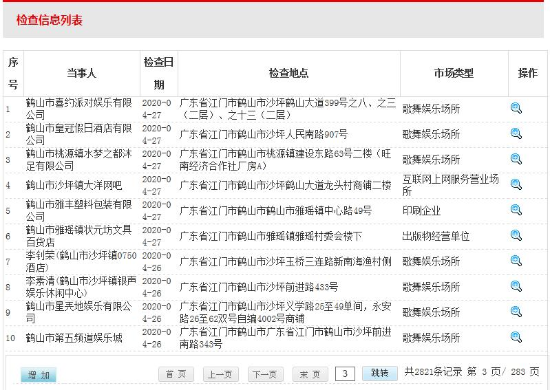Click address 广东省江门市鹤山市沙坪前进路433号
The width and height of the screenshot is (550, 390).
pyautogui.click(x=259, y=287)
